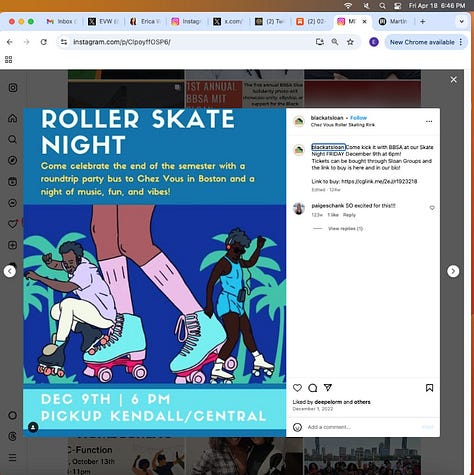Open macOS Spotlight search

pos(382,6)
